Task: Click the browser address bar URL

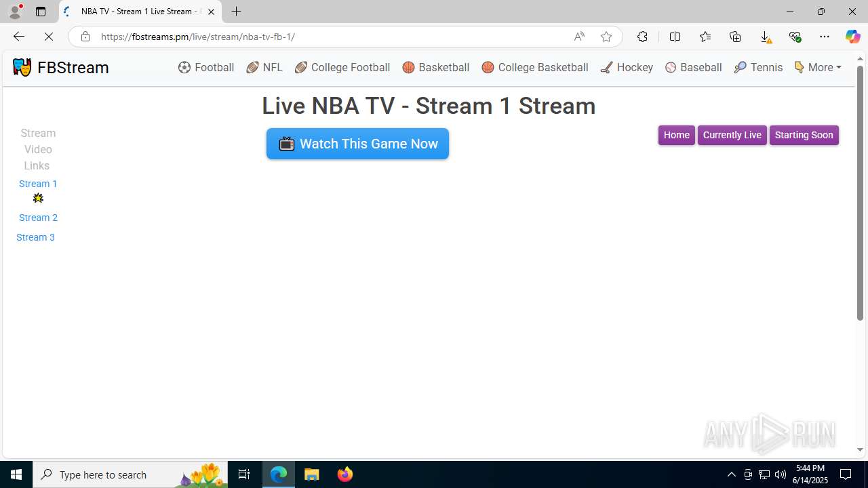Action: click(198, 37)
